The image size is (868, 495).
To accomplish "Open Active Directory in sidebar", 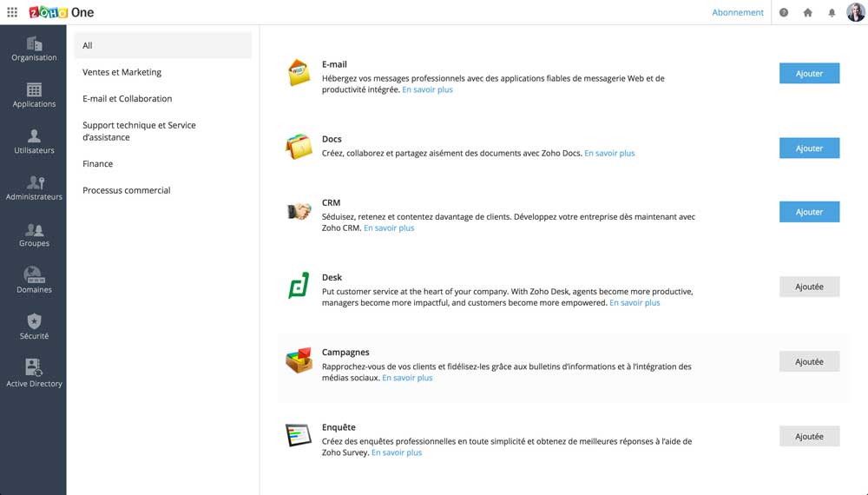I will pyautogui.click(x=34, y=373).
